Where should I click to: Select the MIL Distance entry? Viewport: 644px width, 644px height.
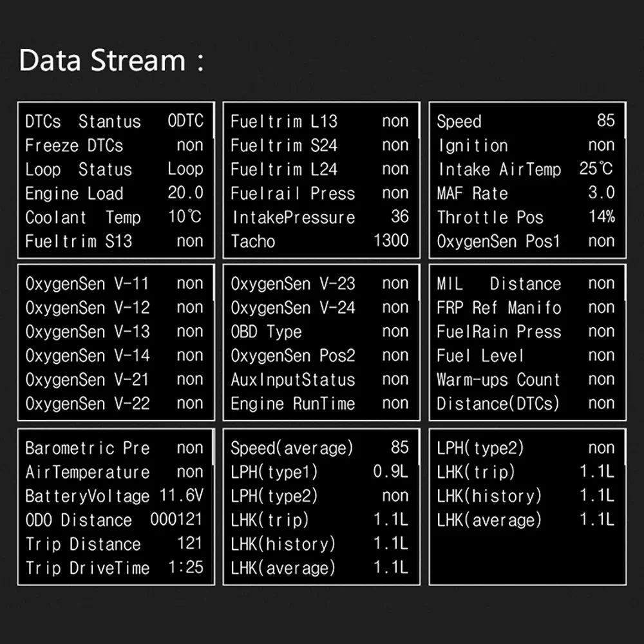526,283
